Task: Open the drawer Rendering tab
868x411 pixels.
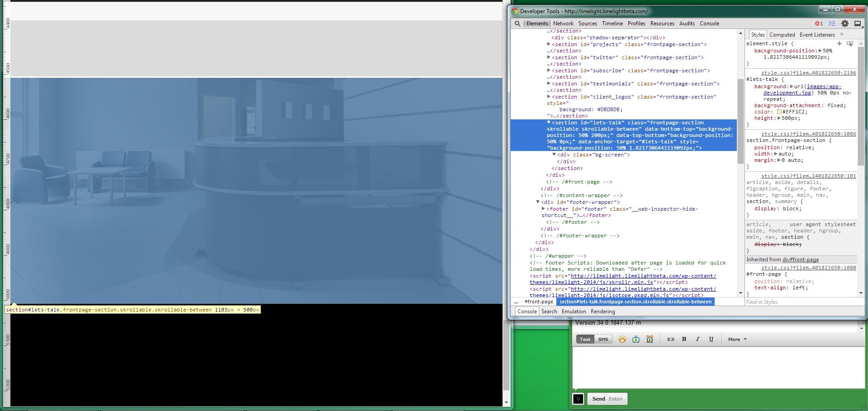Action: 602,312
